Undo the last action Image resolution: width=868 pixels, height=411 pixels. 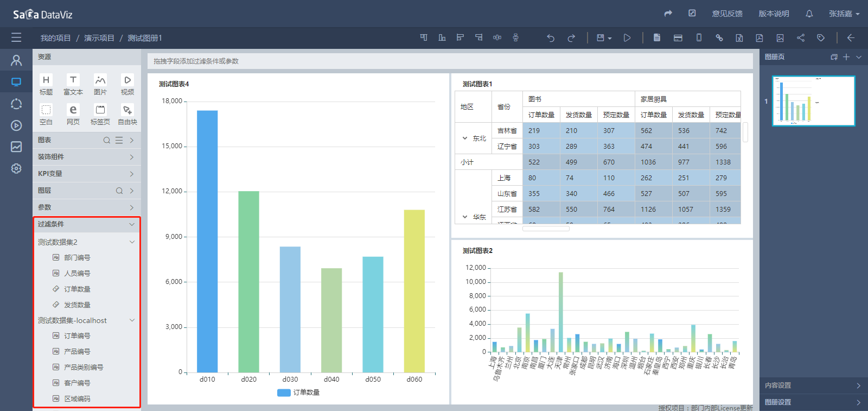pyautogui.click(x=551, y=38)
